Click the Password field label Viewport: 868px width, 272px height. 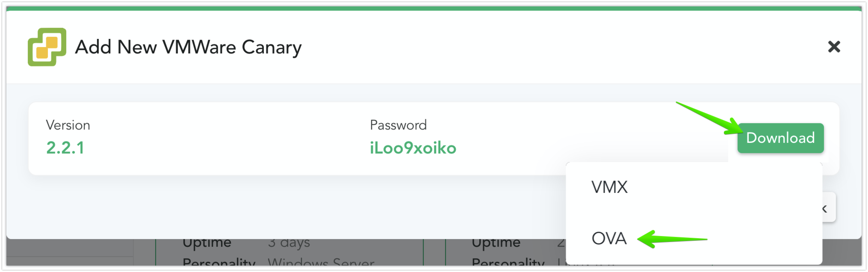[398, 125]
